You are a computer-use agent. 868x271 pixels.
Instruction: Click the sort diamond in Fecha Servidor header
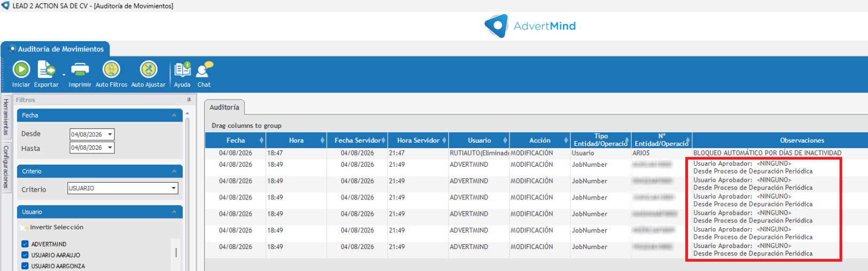coord(384,140)
